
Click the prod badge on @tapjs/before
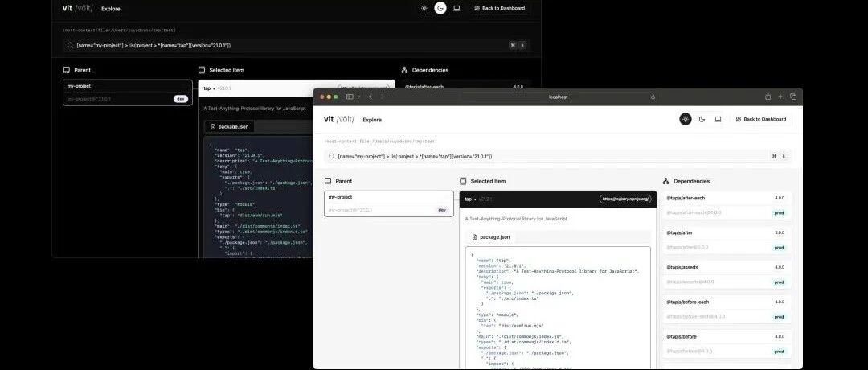[779, 351]
